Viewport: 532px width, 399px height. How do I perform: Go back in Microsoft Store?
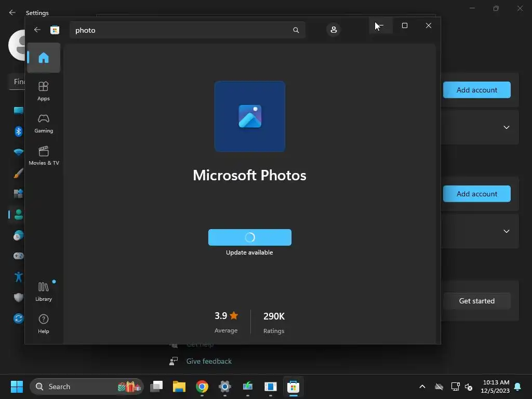tap(37, 30)
